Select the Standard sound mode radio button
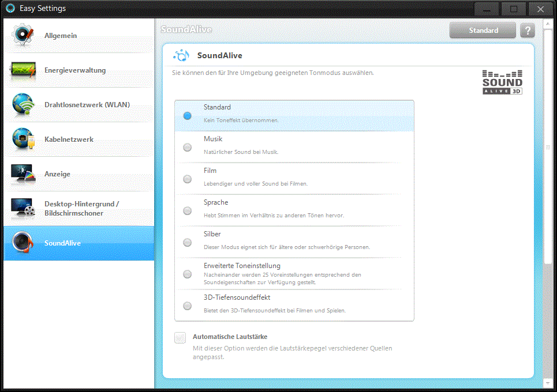 187,116
